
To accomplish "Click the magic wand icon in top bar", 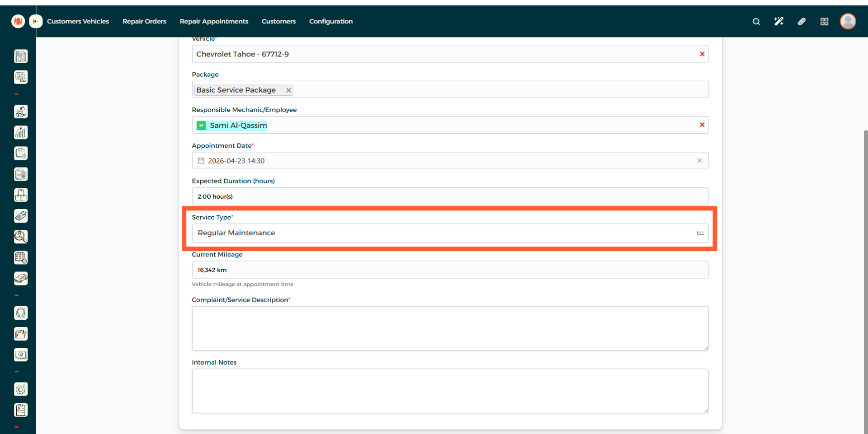I will pos(778,21).
